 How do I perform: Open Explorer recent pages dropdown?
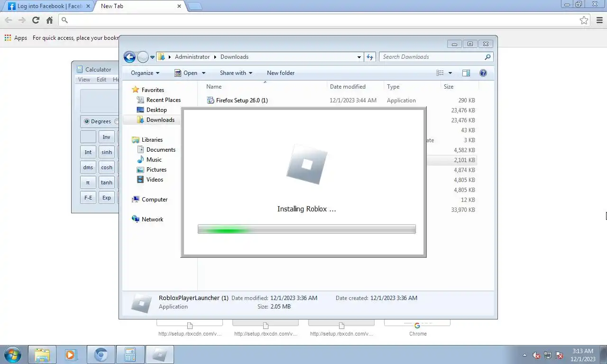tap(152, 57)
